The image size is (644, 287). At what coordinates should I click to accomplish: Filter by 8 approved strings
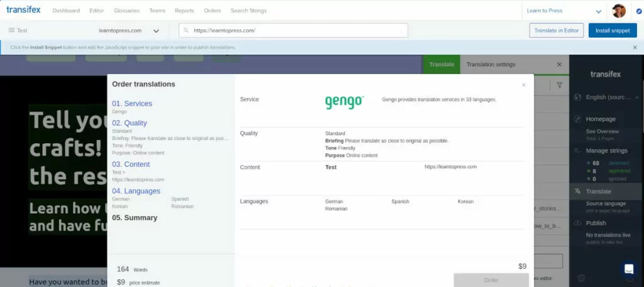pyautogui.click(x=608, y=171)
